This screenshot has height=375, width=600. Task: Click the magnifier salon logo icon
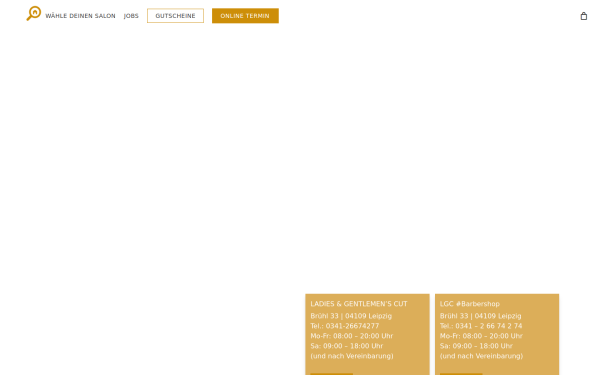tap(34, 13)
